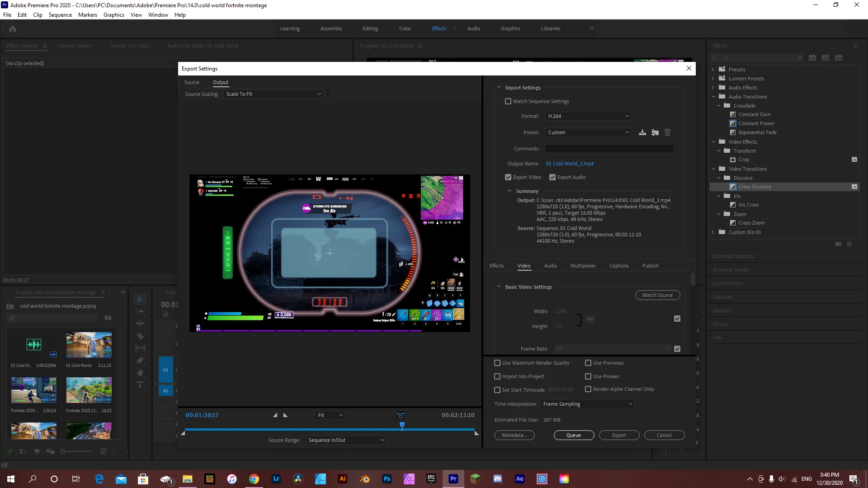This screenshot has width=868, height=488.
Task: Click the Queue button
Action: click(574, 435)
